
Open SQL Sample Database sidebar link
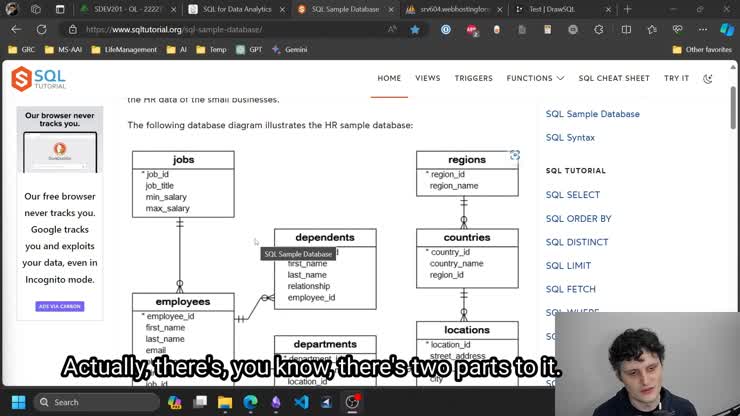pyautogui.click(x=593, y=114)
